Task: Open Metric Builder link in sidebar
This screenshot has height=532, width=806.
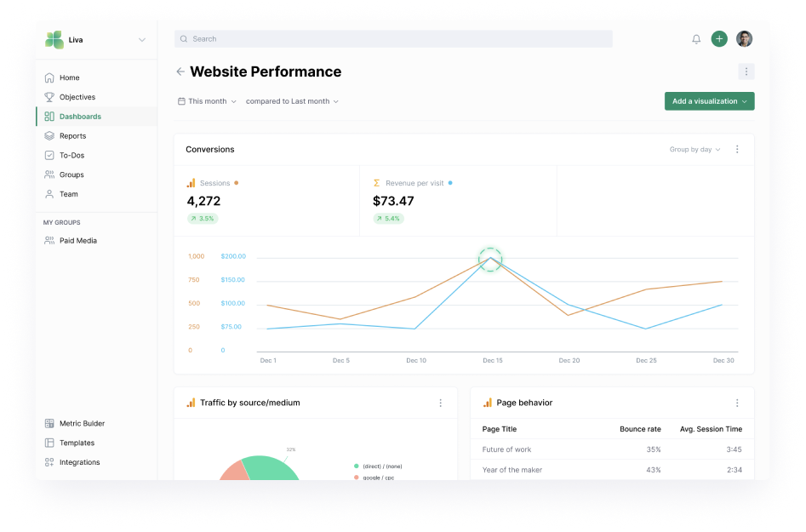Action: [x=82, y=424]
